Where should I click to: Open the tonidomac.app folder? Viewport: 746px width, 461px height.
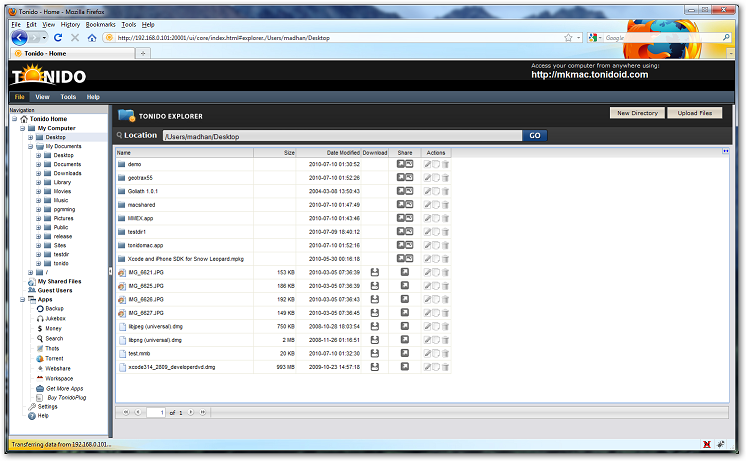pos(145,245)
